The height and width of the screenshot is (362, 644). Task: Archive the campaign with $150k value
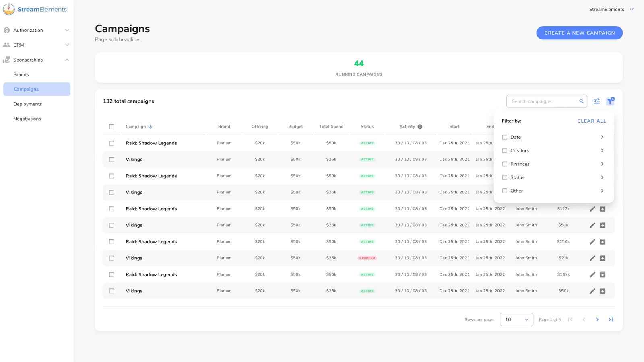[603, 242]
